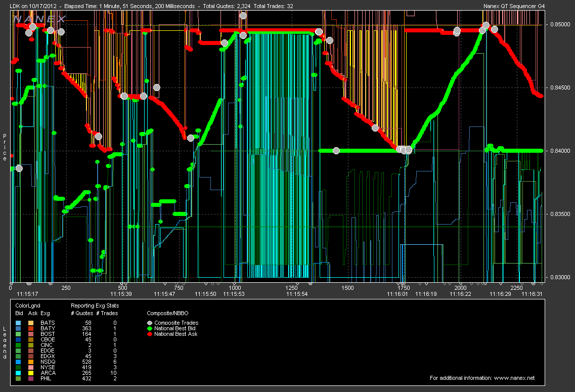Click the 1500 sequence tick label
The width and height of the screenshot is (575, 392).
347,288
